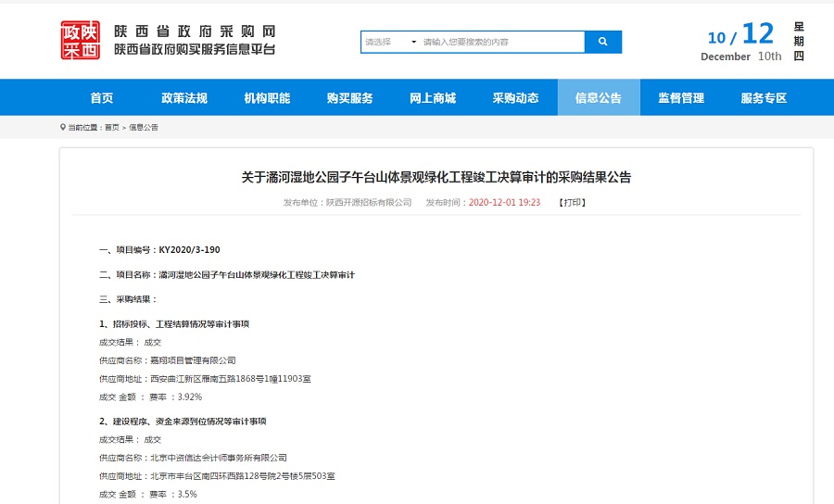Image resolution: width=834 pixels, height=504 pixels.
Task: Click the magnifier search button
Action: click(x=602, y=42)
